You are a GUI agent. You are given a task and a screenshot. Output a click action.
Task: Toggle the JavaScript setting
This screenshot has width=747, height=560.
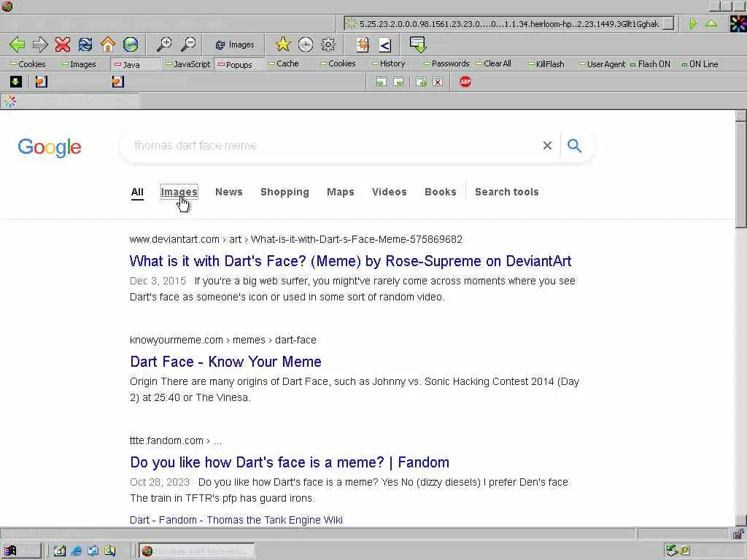187,64
